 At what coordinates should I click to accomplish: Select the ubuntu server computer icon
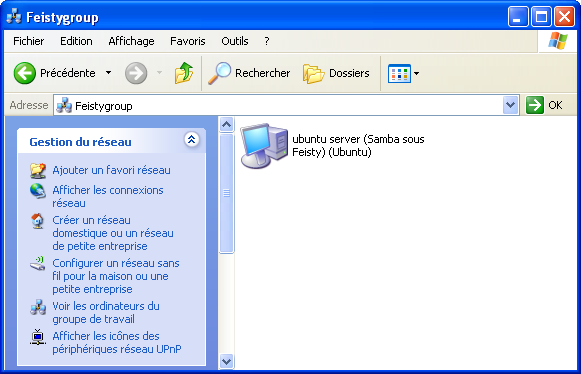[x=264, y=146]
